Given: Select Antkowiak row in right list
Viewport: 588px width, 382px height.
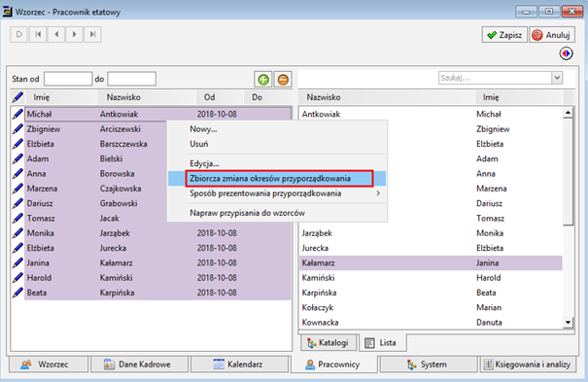Looking at the screenshot, I should (x=432, y=114).
